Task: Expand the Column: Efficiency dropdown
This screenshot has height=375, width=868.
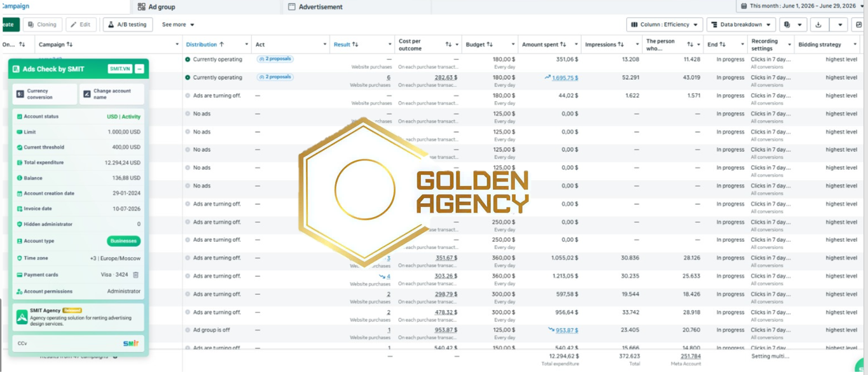Action: coord(665,25)
